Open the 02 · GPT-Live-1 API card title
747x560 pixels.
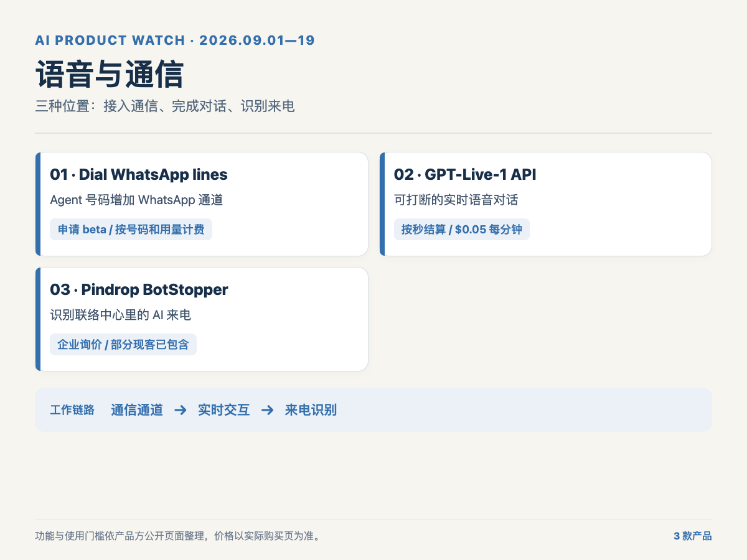pyautogui.click(x=465, y=175)
